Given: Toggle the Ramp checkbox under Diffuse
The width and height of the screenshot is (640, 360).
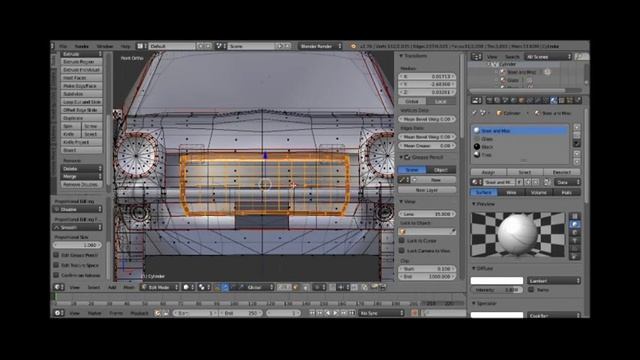Looking at the screenshot, I should [x=531, y=289].
